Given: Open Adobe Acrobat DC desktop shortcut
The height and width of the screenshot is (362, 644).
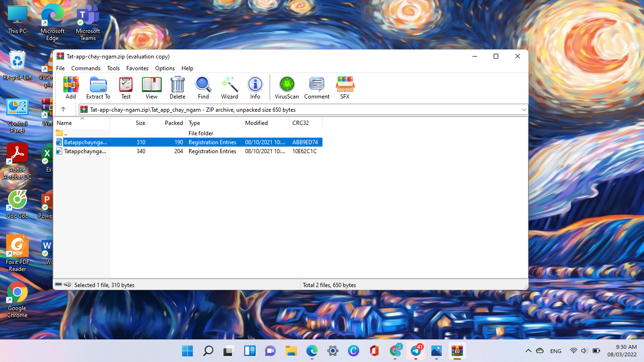Looking at the screenshot, I should (x=17, y=161).
